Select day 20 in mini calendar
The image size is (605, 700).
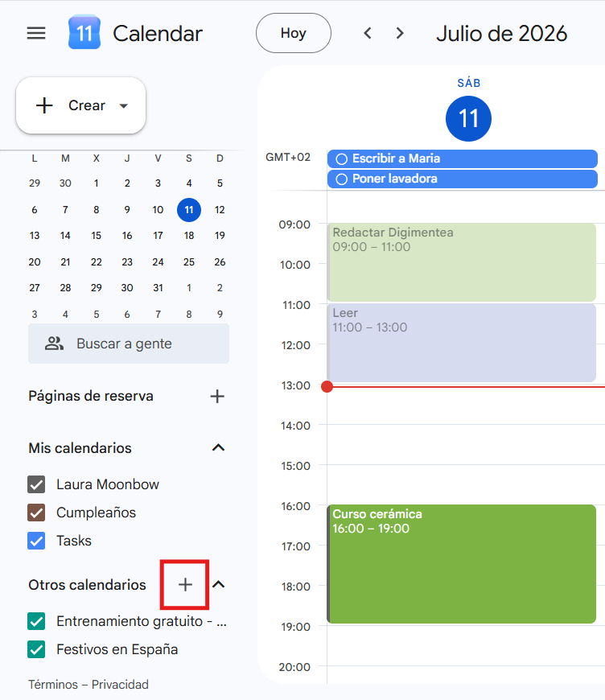point(35,262)
